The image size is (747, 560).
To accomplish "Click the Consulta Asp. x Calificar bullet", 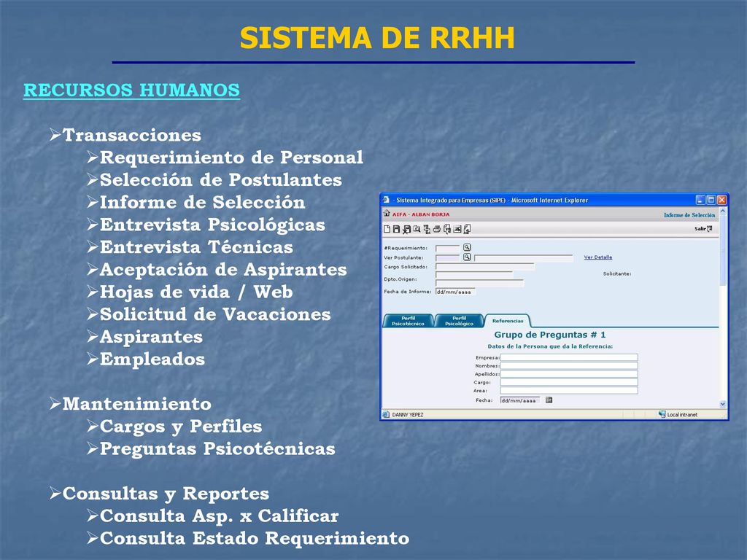I will click(219, 516).
